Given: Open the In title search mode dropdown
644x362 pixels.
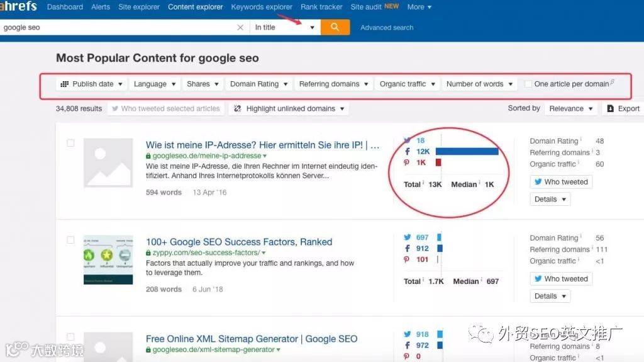Looking at the screenshot, I should 285,28.
